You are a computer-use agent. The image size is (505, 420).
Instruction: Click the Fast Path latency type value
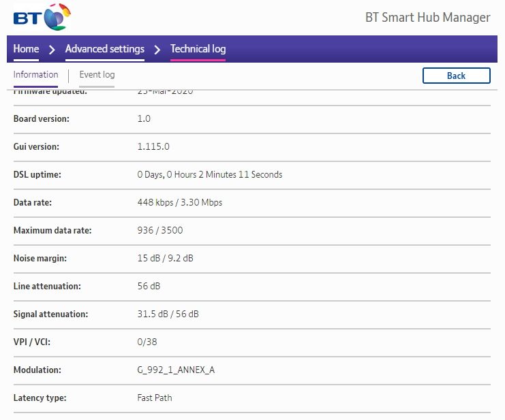155,398
